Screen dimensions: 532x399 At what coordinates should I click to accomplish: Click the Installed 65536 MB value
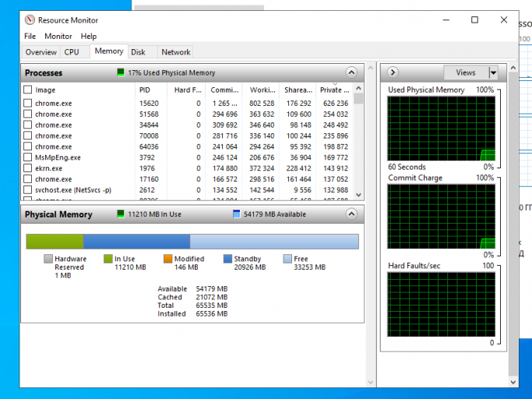coord(212,313)
